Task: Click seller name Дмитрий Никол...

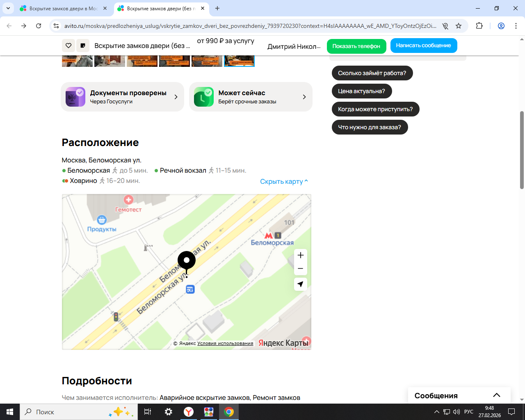Action: click(294, 46)
